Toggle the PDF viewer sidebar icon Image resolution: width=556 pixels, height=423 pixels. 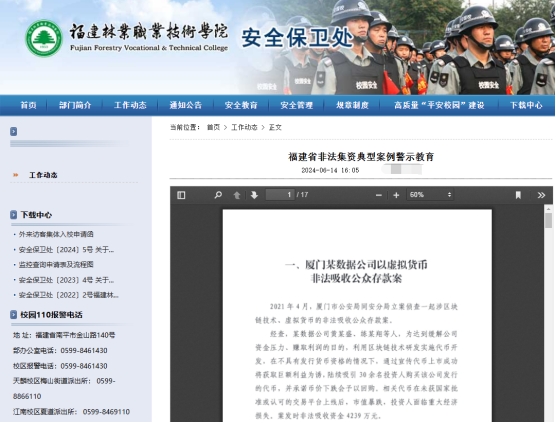[x=181, y=195]
